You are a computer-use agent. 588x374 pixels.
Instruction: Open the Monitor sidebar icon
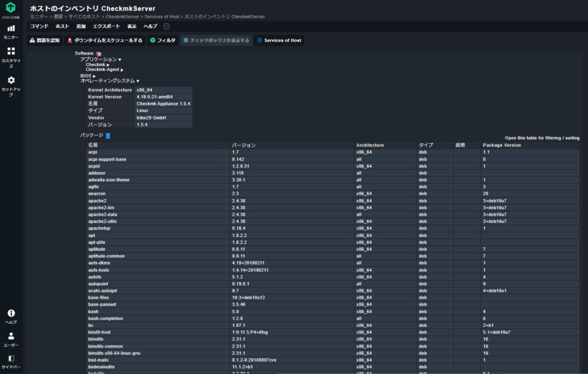tap(11, 29)
